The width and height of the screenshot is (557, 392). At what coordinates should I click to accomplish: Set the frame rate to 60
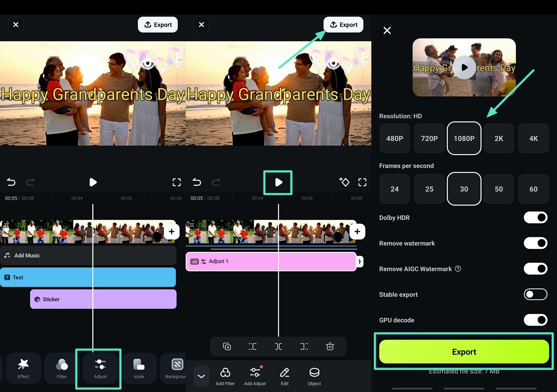533,189
